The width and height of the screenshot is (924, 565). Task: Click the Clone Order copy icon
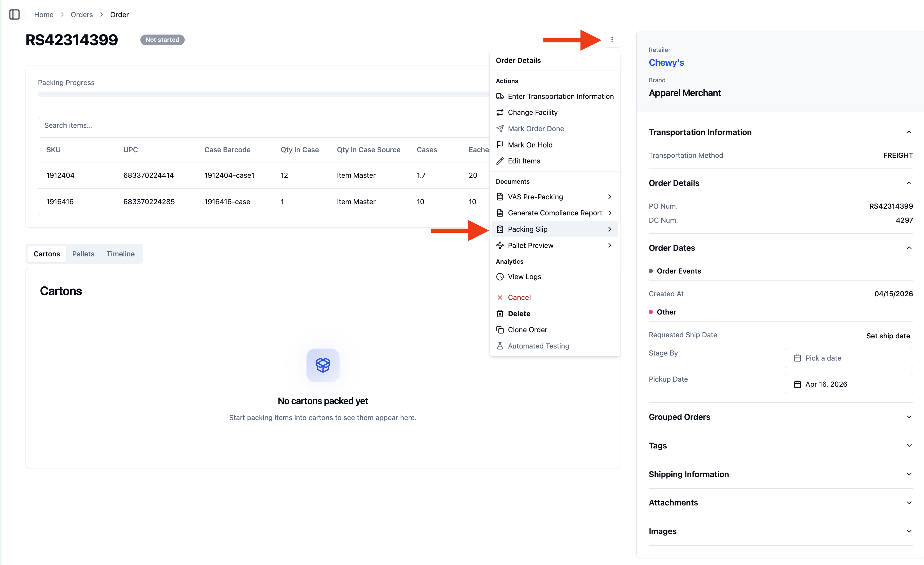click(500, 330)
